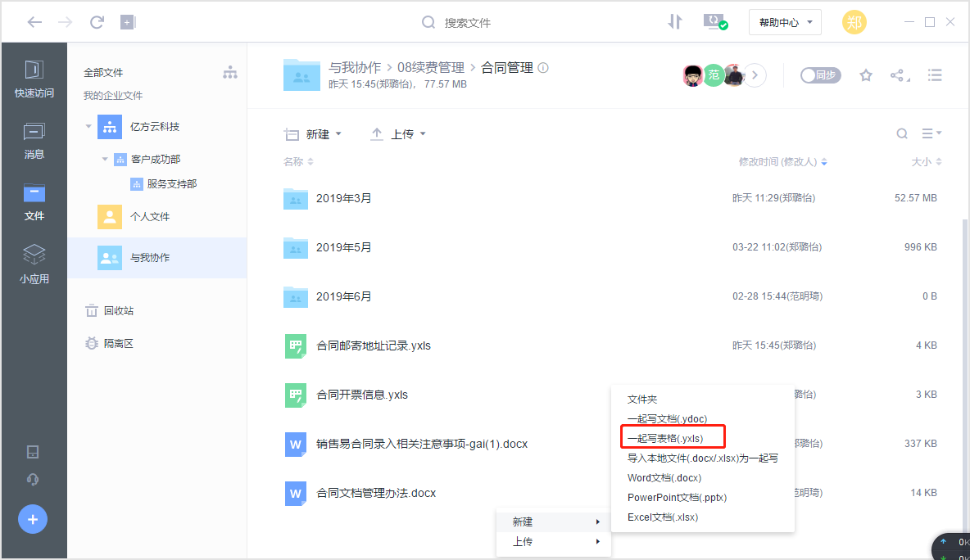The height and width of the screenshot is (560, 970).
Task: Open the 帮助中心 dropdown
Action: pyautogui.click(x=784, y=22)
